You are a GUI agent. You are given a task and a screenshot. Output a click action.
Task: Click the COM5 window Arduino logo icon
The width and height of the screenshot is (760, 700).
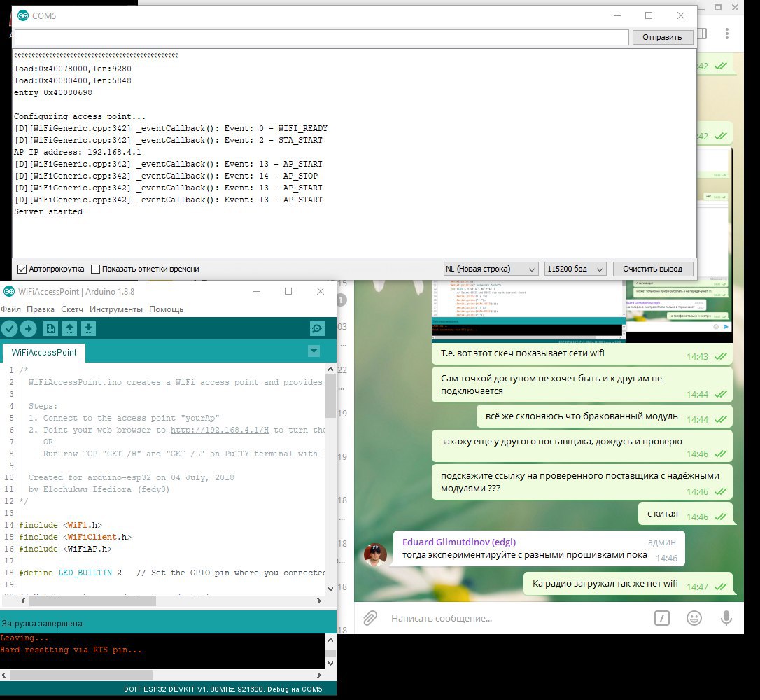point(23,15)
